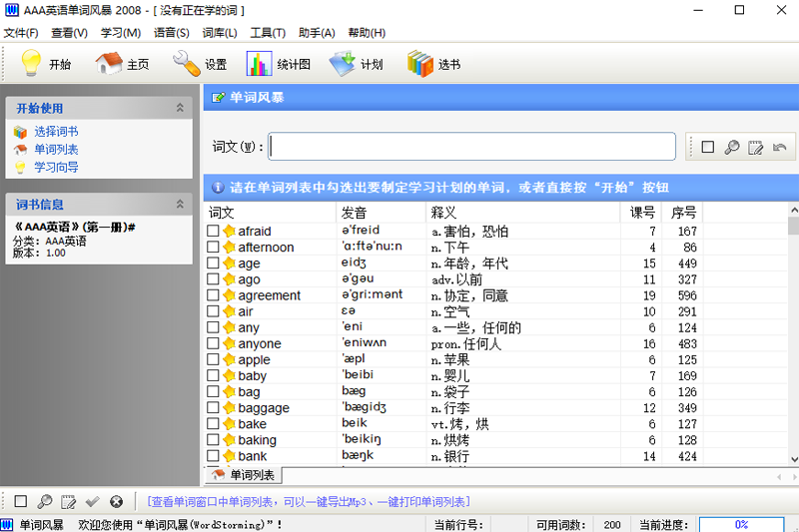Click the 单词风暴 icon in the status bar
Viewport: 799px width, 532px height.
[7, 524]
